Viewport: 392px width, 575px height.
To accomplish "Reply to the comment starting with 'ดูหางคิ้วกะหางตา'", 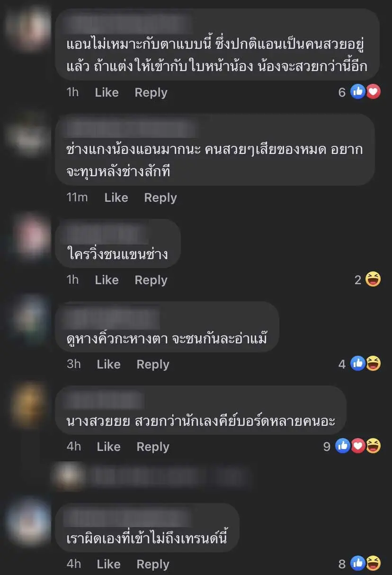I will [152, 364].
